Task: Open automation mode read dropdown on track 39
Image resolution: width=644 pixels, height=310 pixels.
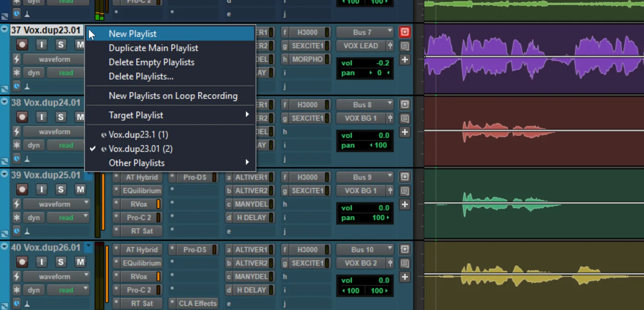Action: (x=68, y=218)
